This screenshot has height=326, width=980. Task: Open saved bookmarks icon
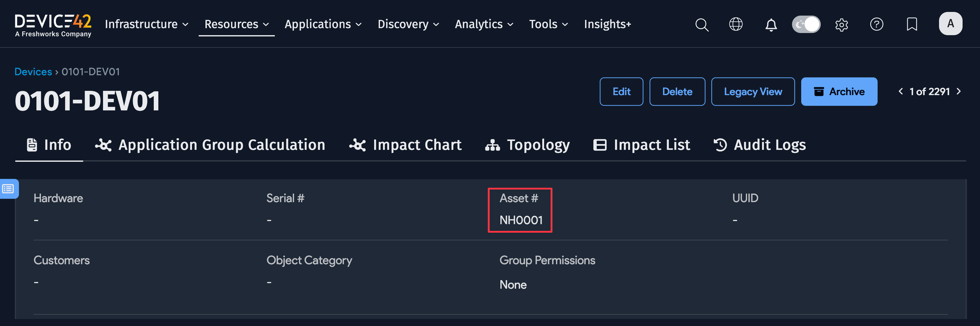coord(912,24)
